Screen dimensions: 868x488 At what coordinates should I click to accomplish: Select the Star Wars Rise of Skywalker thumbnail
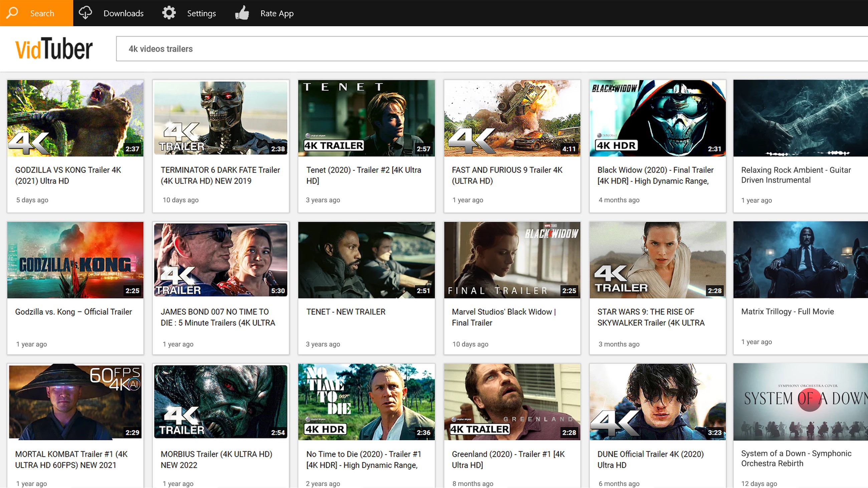(658, 260)
